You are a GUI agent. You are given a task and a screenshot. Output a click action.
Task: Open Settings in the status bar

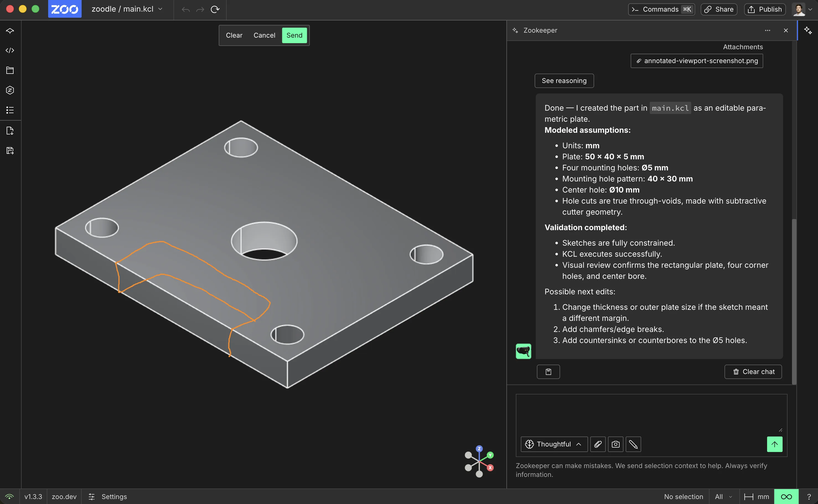coord(108,497)
